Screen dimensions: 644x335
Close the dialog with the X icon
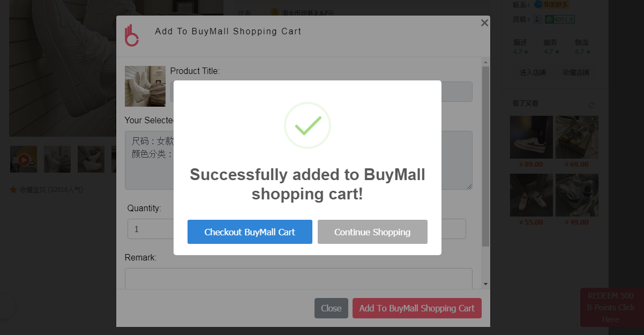coord(484,23)
